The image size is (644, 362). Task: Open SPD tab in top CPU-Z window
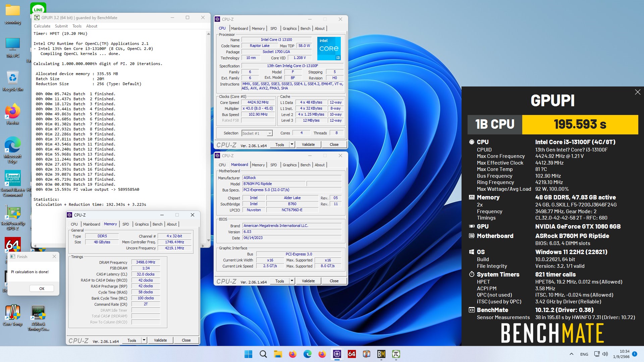[274, 28]
